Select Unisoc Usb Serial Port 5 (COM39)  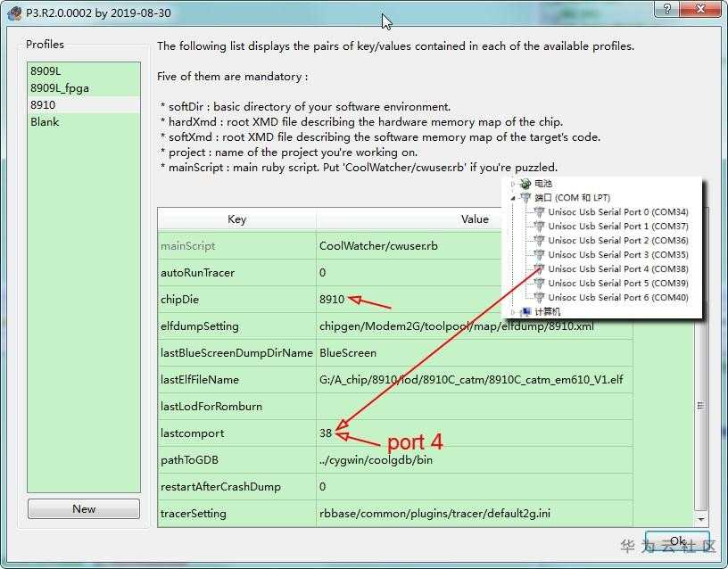(618, 283)
